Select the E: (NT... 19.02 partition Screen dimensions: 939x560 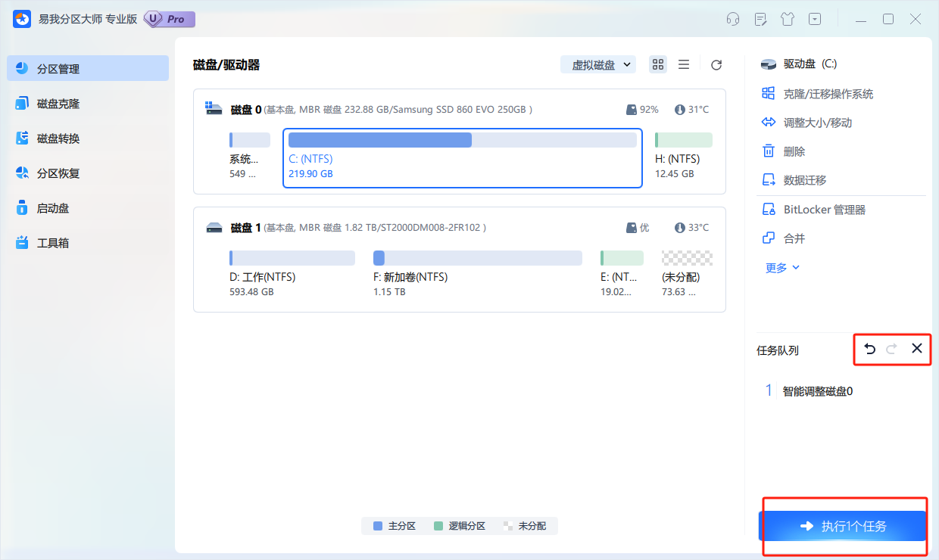(622, 274)
